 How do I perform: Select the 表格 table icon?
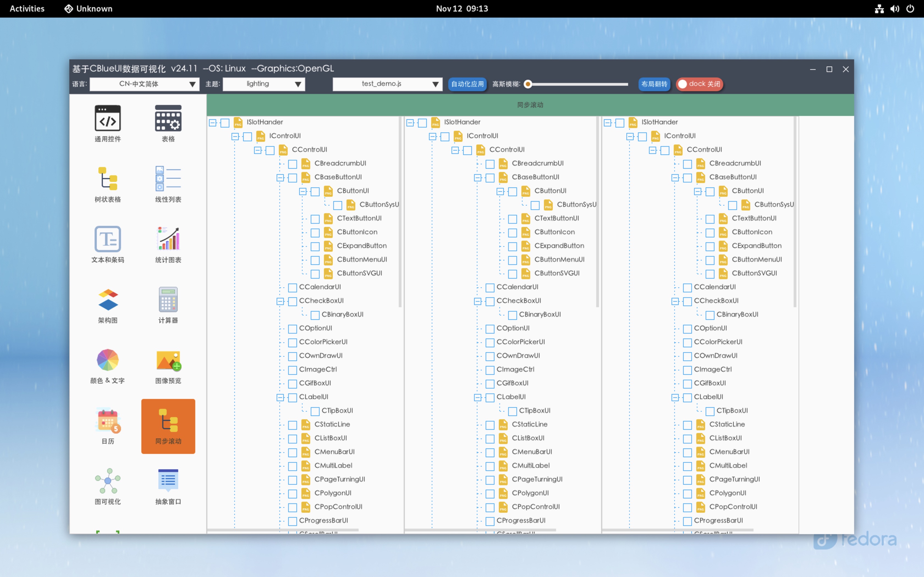(168, 119)
